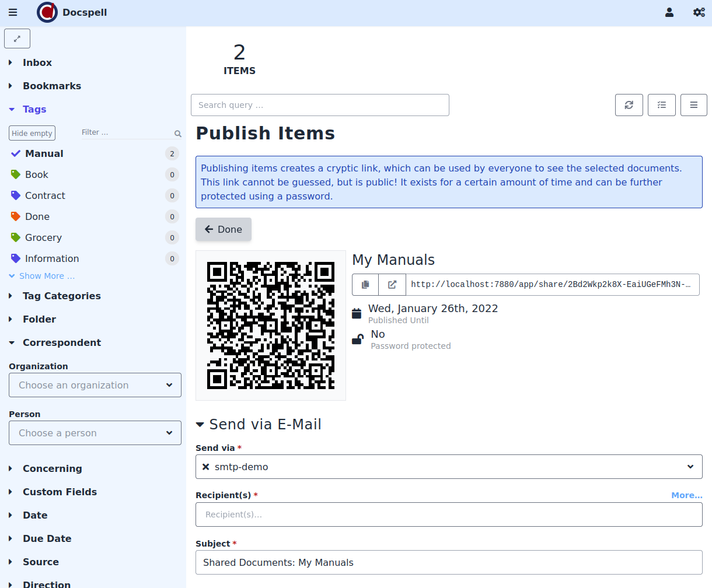Copy the share link to clipboard
The height and width of the screenshot is (588, 712).
point(365,285)
